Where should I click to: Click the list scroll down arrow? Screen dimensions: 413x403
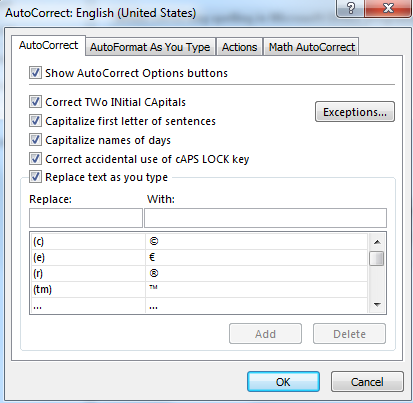[377, 304]
